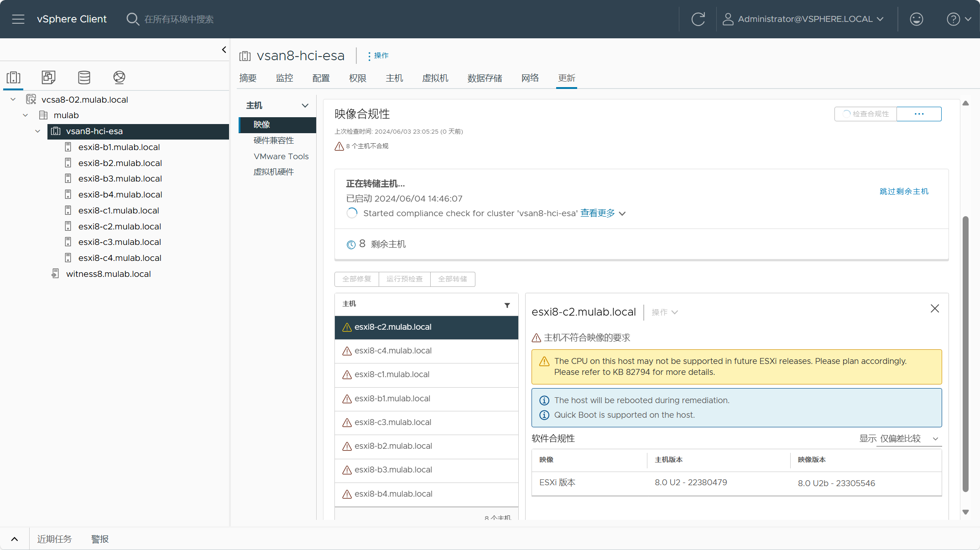This screenshot has height=550, width=980.
Task: Click warning icon next to 8 noncompliant hosts
Action: (x=339, y=146)
